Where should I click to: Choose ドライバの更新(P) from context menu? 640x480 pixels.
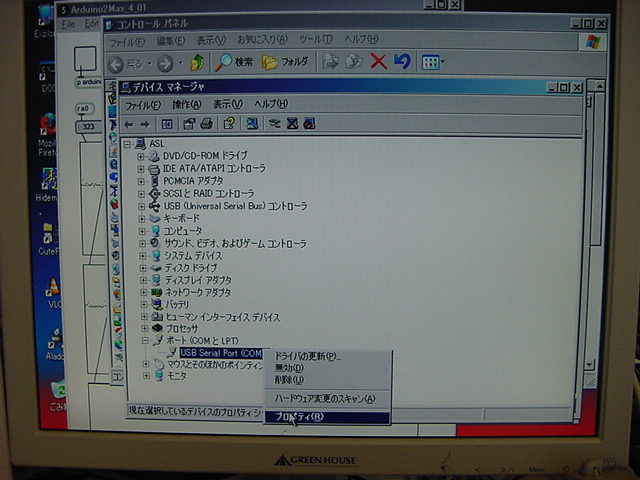[x=308, y=356]
